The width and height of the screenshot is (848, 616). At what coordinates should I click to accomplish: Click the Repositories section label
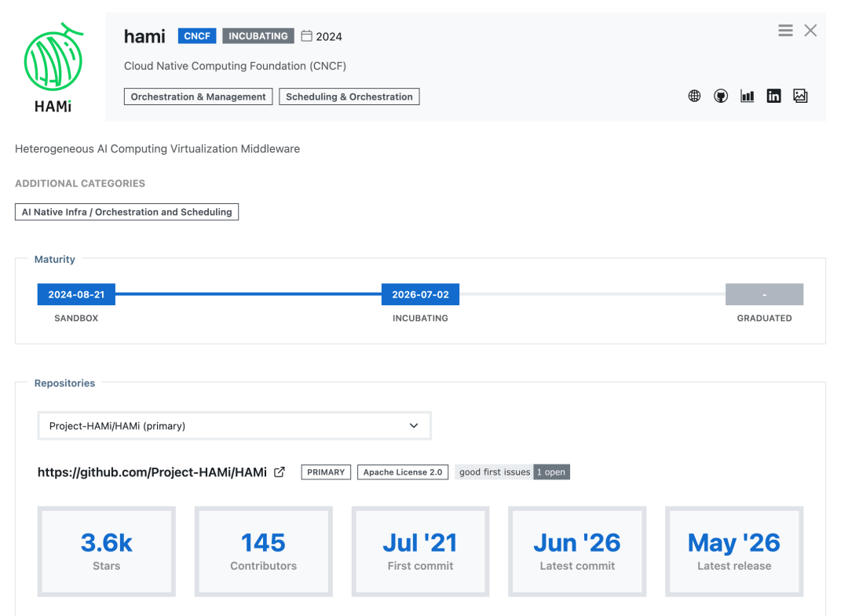(x=64, y=383)
